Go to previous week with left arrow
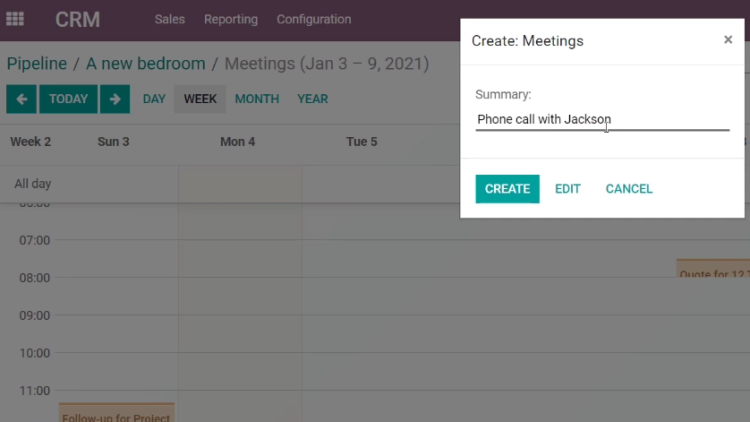The image size is (750, 422). point(22,99)
